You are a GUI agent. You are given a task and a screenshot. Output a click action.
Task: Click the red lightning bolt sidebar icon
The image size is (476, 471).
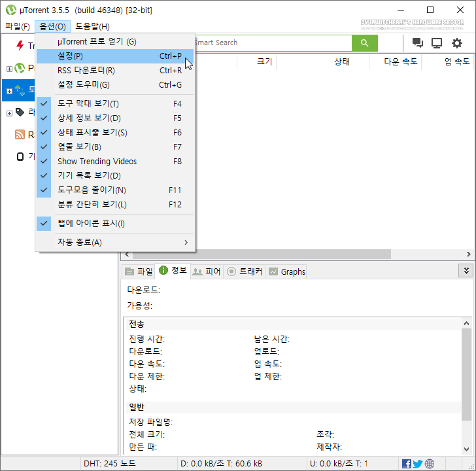tap(20, 45)
